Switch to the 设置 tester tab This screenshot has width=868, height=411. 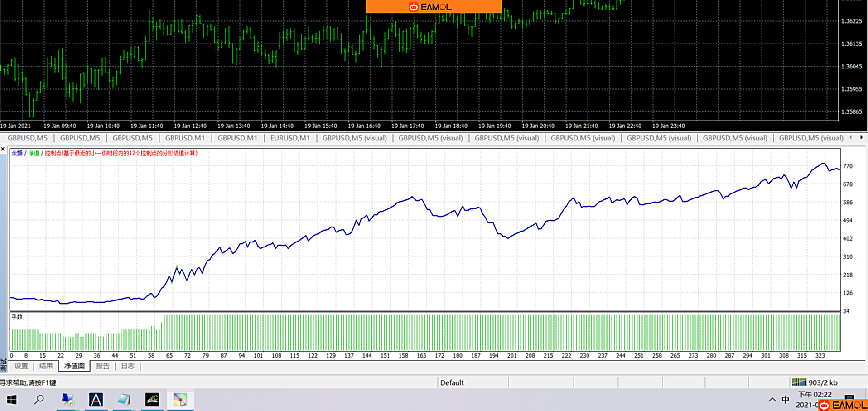tap(21, 366)
